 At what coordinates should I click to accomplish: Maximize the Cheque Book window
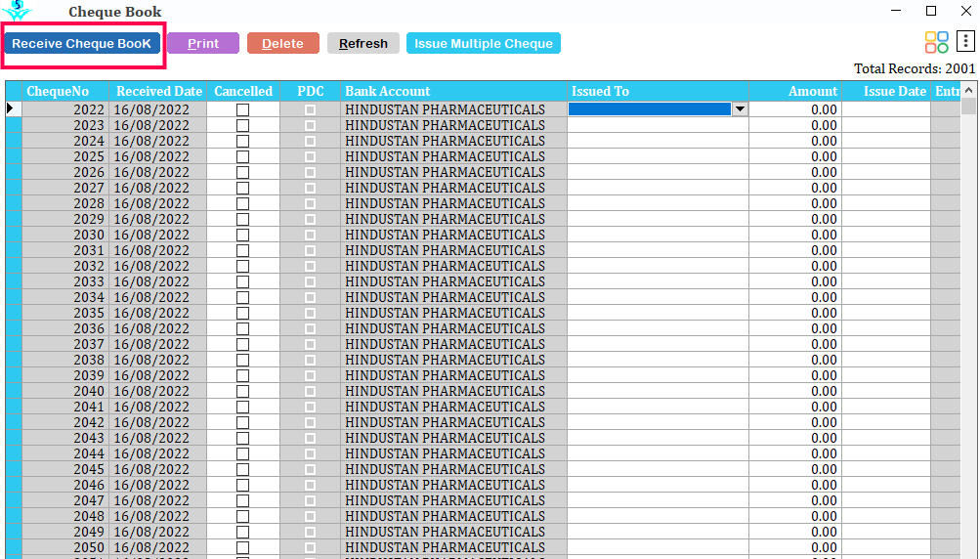pos(930,11)
